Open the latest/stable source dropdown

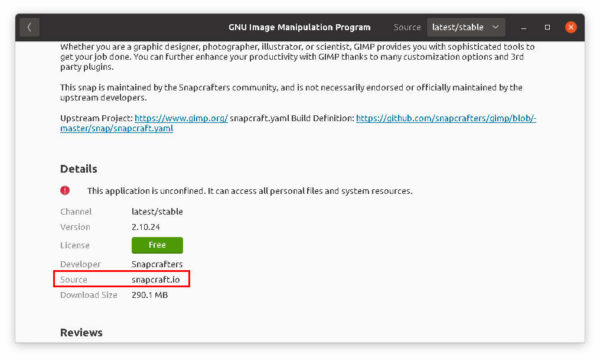(466, 27)
